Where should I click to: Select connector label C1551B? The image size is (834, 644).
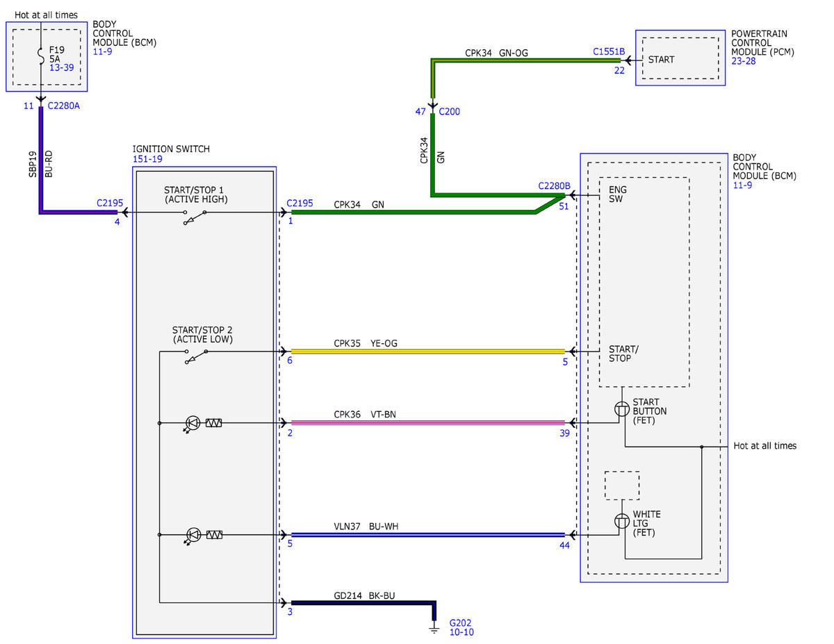tap(609, 52)
